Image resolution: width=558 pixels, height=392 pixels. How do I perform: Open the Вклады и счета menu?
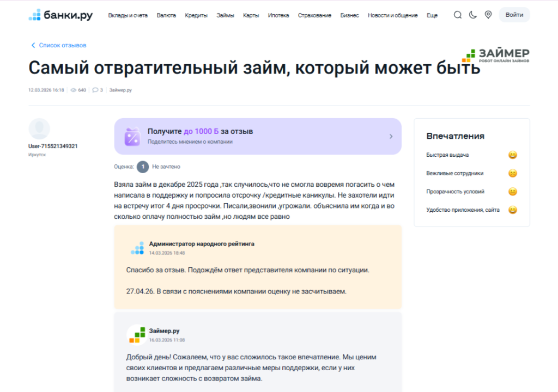tap(128, 15)
